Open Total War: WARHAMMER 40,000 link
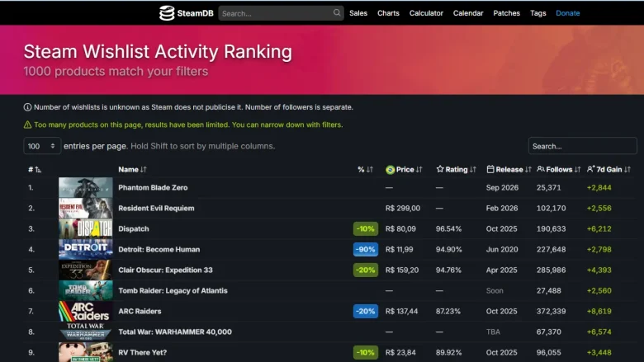This screenshot has height=362, width=644. click(x=175, y=331)
